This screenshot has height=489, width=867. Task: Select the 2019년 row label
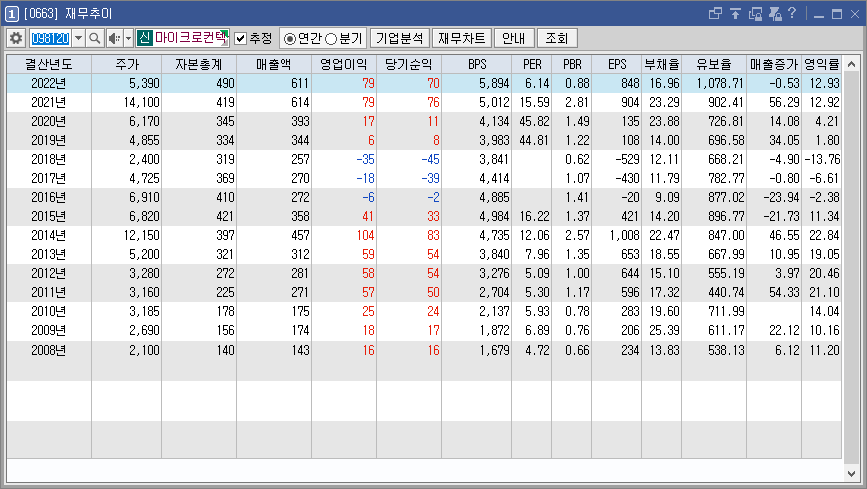(49, 141)
